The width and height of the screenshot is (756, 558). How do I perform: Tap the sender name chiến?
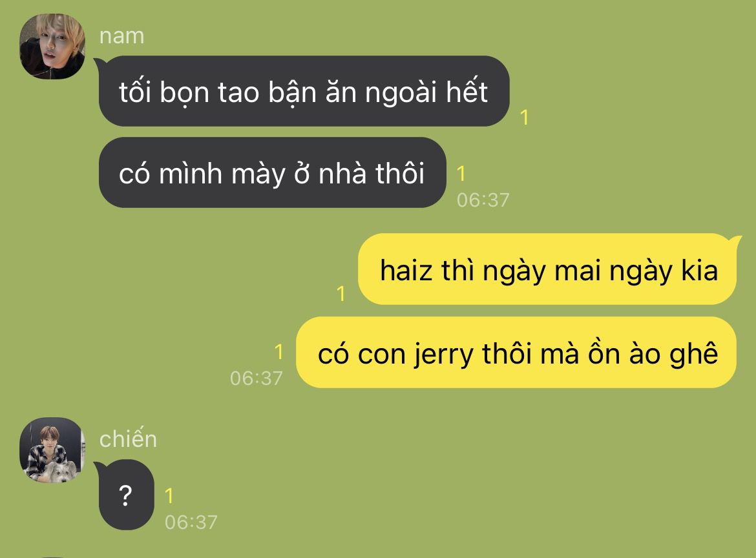[x=128, y=439]
